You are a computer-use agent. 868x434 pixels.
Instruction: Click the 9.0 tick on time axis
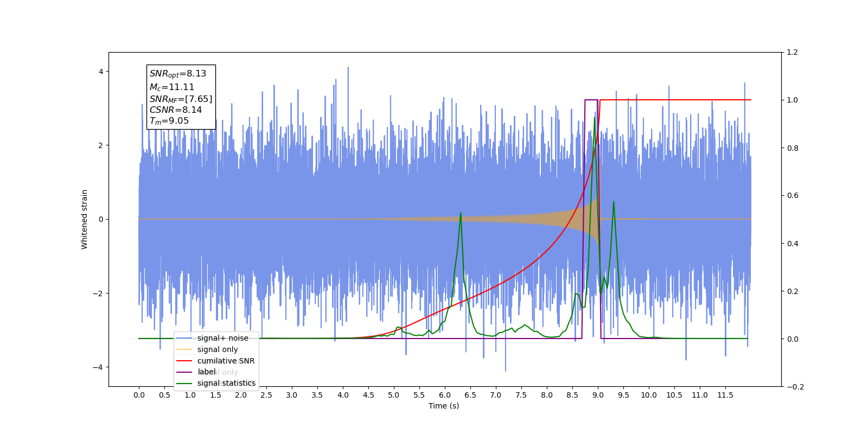(x=598, y=395)
